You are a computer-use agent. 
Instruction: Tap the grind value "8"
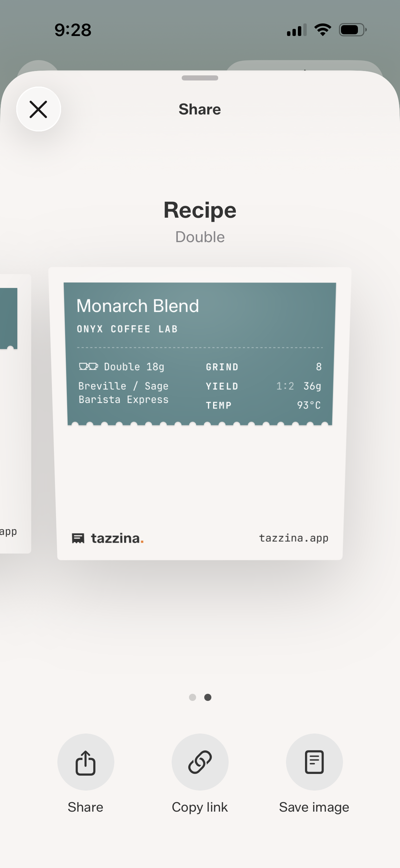pyautogui.click(x=319, y=367)
